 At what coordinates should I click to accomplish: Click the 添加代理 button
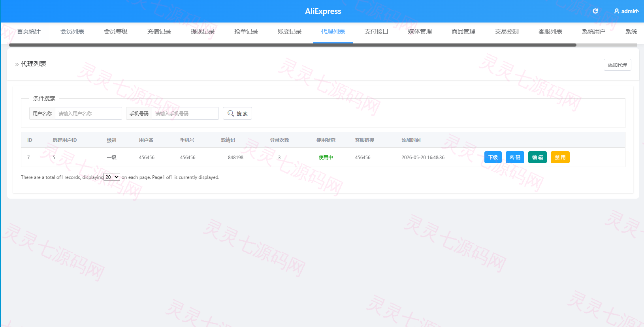pos(618,65)
